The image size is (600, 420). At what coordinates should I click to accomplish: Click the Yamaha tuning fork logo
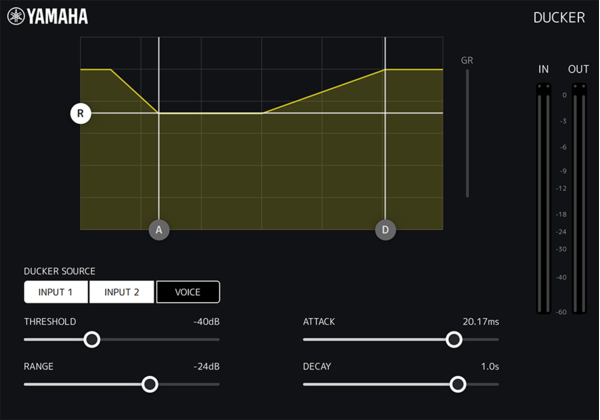15,16
